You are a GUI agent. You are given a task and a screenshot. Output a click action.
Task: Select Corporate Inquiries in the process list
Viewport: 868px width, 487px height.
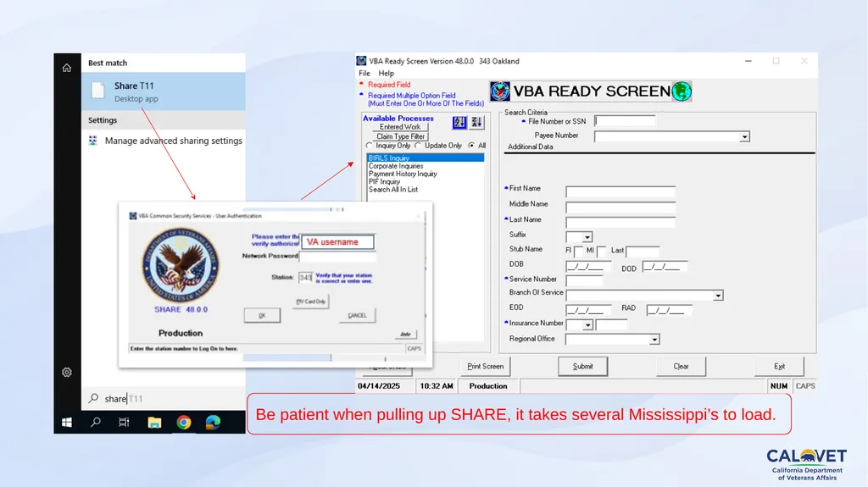426,166
